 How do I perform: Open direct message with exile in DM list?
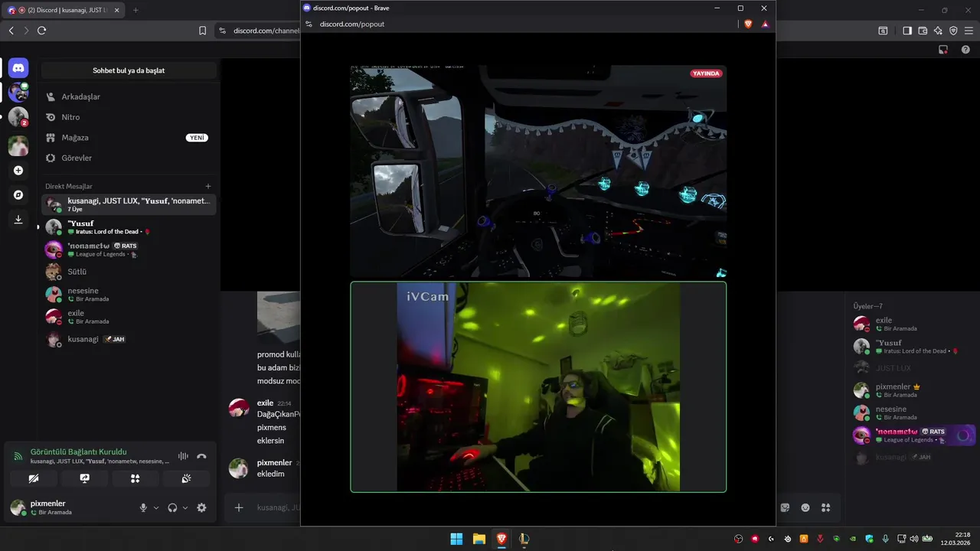[x=129, y=317]
